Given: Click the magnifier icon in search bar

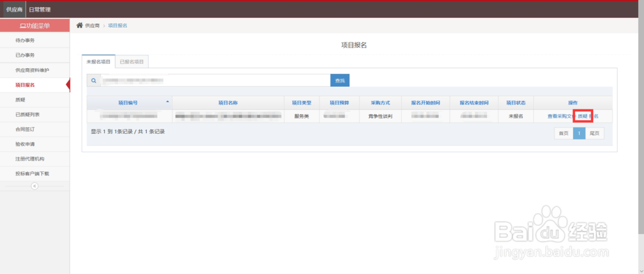Looking at the screenshot, I should (93, 81).
